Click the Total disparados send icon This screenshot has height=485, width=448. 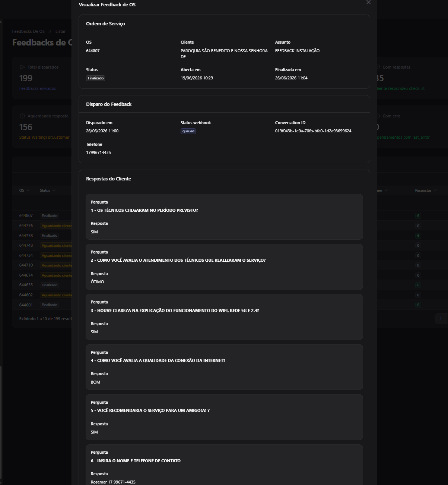coord(22,67)
